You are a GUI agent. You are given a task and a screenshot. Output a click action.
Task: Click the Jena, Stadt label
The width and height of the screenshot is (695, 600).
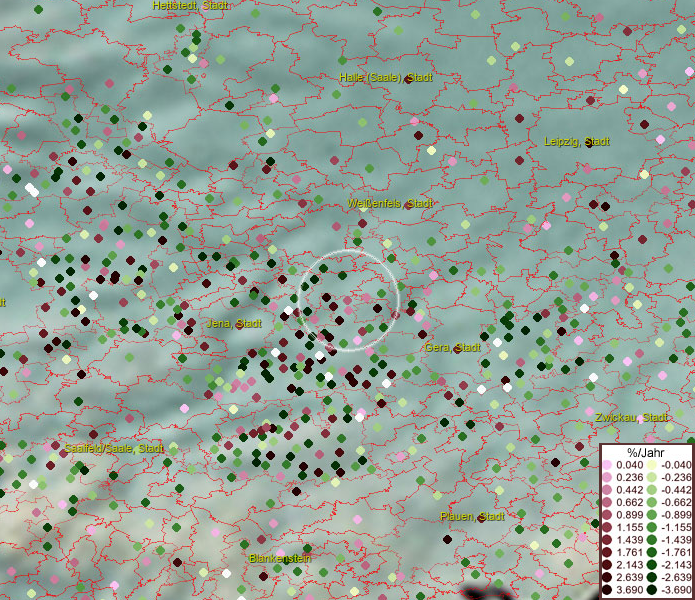pyautogui.click(x=234, y=323)
